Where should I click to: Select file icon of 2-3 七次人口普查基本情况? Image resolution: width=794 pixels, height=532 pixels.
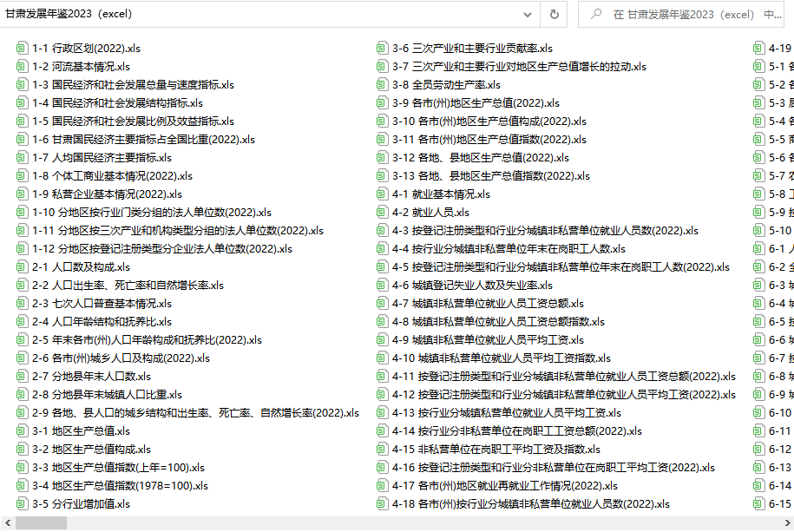(22, 304)
